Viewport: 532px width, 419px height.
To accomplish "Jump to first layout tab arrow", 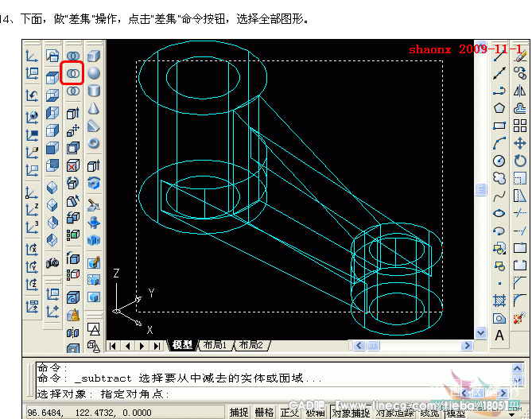I will pyautogui.click(x=113, y=346).
